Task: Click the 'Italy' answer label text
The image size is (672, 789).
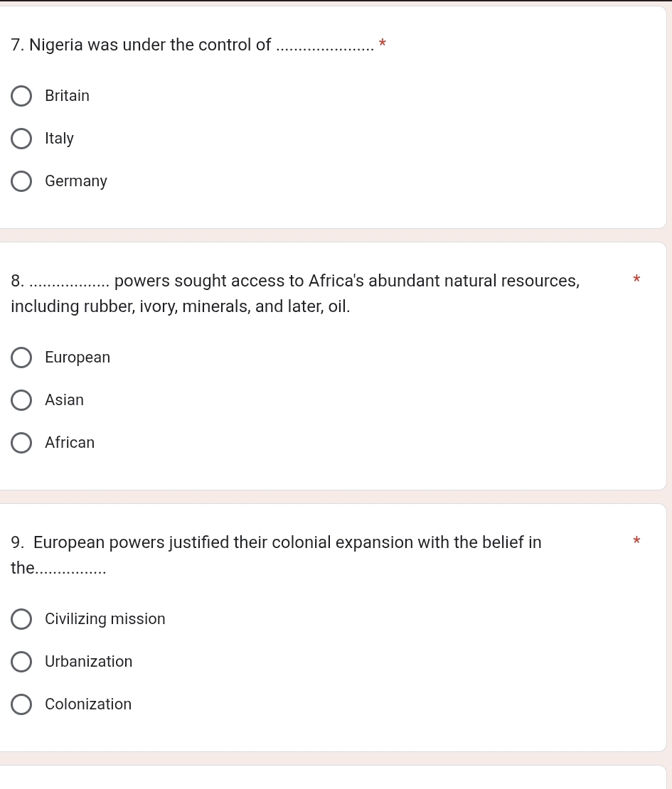Action: [x=59, y=139]
